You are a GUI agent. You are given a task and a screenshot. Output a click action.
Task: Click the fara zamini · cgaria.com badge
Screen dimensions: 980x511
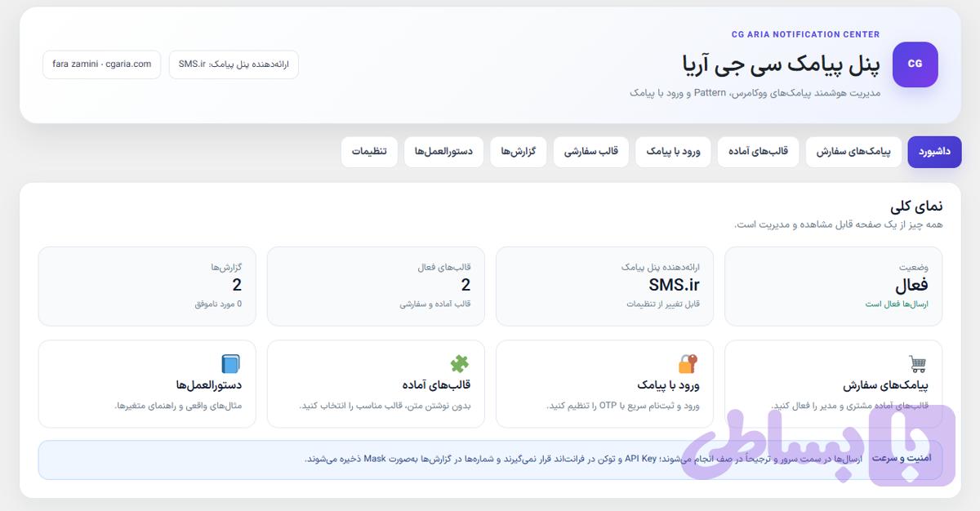coord(101,64)
